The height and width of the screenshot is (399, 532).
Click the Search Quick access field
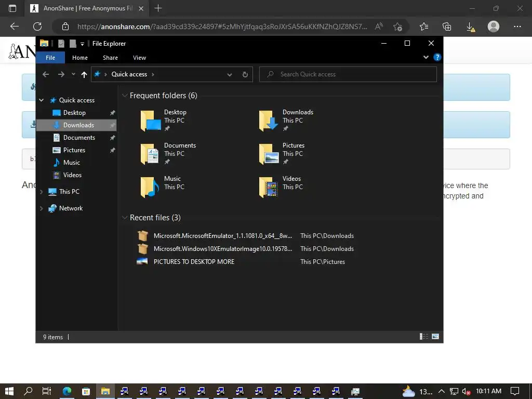click(348, 74)
